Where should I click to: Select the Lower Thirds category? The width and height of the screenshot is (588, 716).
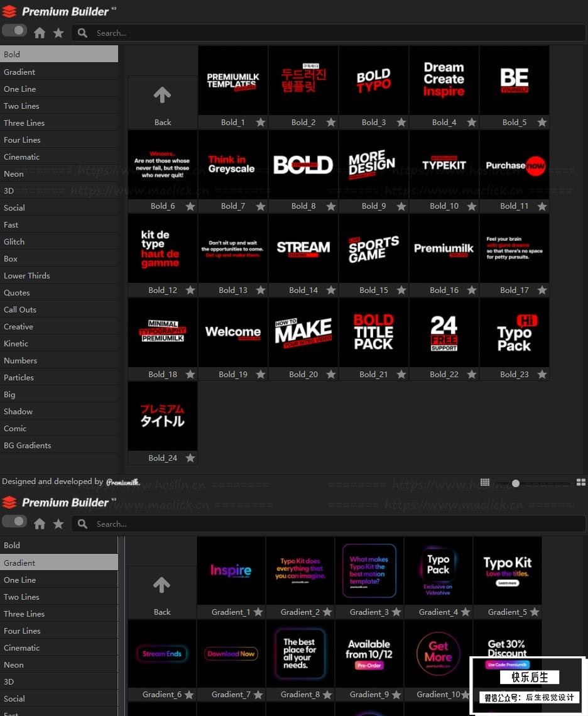pyautogui.click(x=59, y=275)
